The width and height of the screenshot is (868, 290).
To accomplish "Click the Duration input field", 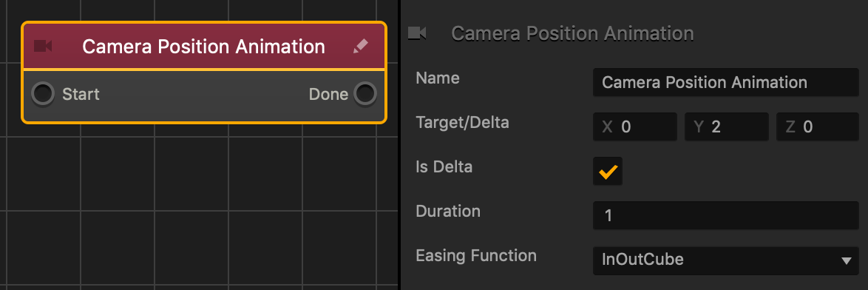I will (726, 215).
